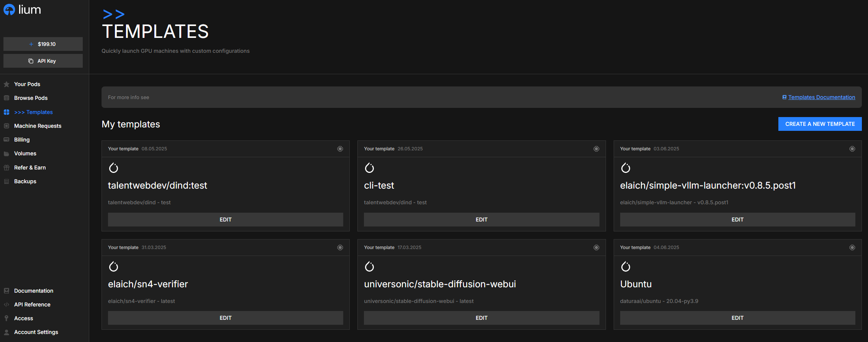Viewport: 868px width, 342px height.
Task: Select radio on Ubuntu template card
Action: click(852, 248)
